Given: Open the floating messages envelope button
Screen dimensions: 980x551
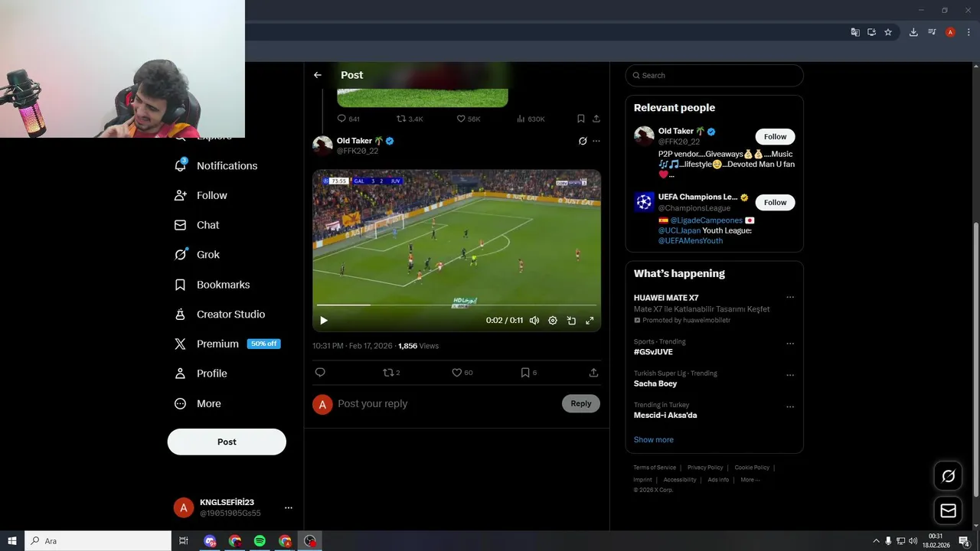Looking at the screenshot, I should coord(948,510).
